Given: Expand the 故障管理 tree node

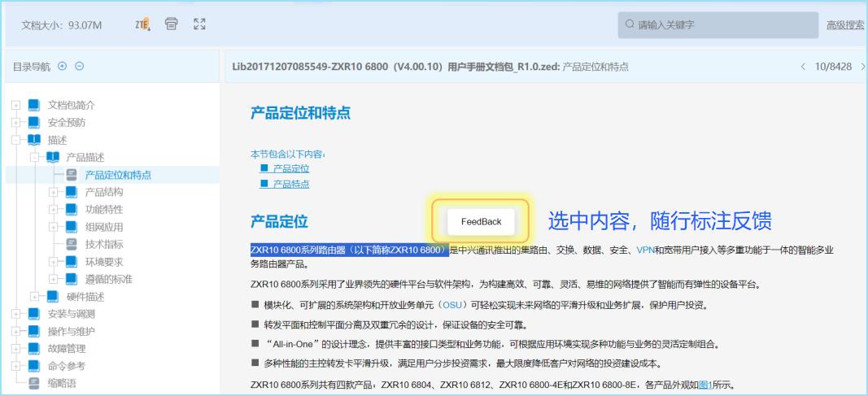Looking at the screenshot, I should coord(15,349).
